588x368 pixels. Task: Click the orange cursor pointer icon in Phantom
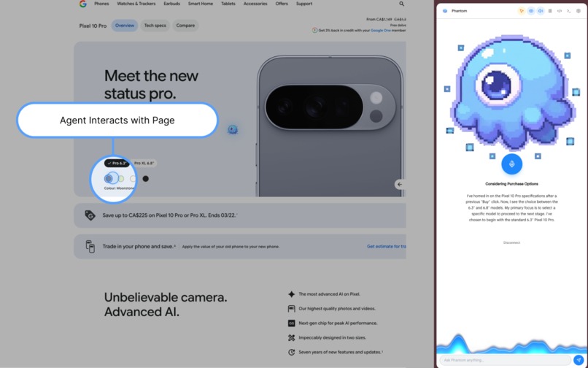click(522, 11)
